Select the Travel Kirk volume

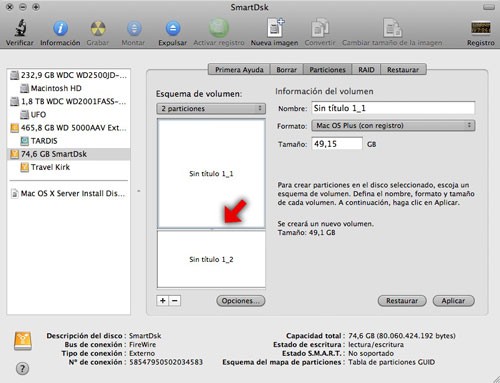pyautogui.click(x=69, y=167)
